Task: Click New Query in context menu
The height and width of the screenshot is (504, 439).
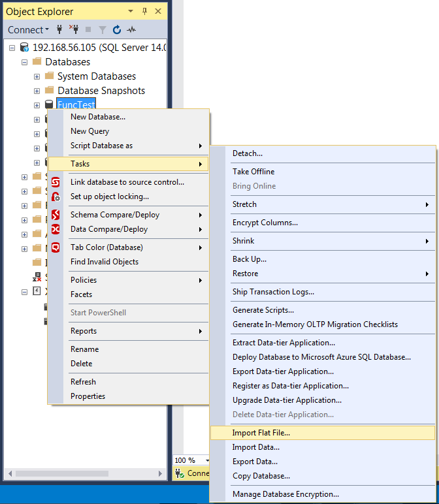Action: point(90,131)
